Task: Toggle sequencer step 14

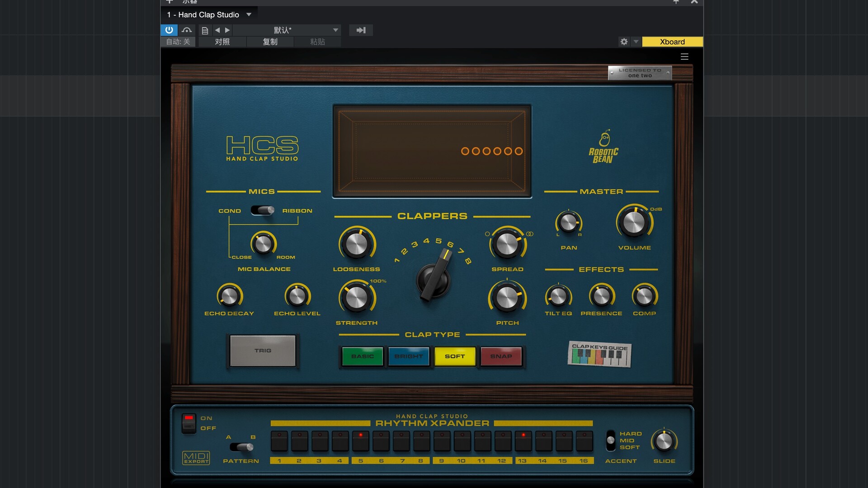Action: (544, 441)
